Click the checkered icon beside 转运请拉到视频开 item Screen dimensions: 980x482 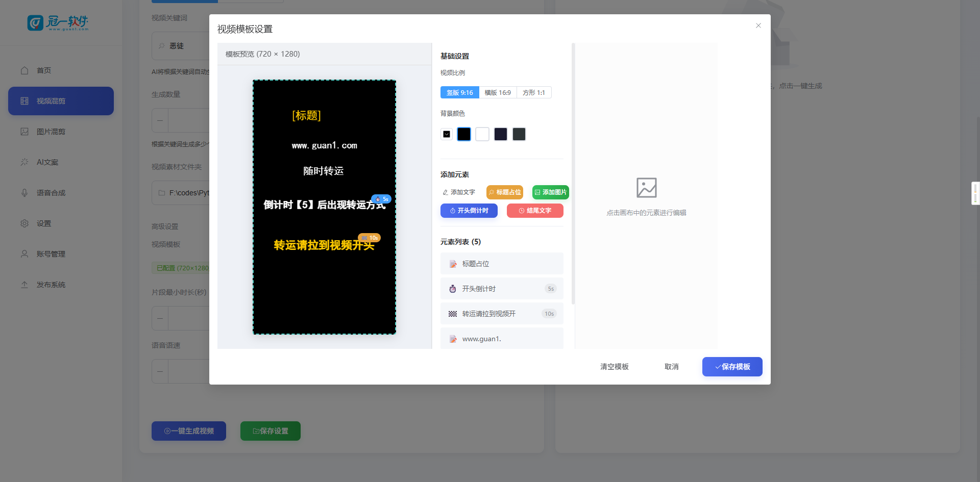coord(453,314)
